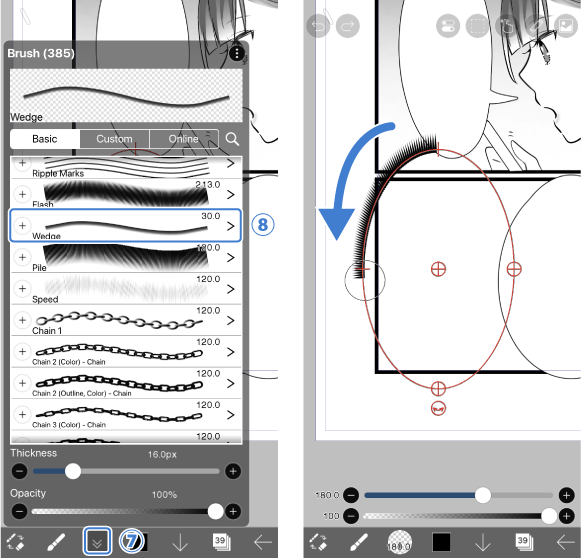Viewport: 581px width, 558px height.
Task: Select the Chain 2 (Color) brush
Action: tap(126, 352)
